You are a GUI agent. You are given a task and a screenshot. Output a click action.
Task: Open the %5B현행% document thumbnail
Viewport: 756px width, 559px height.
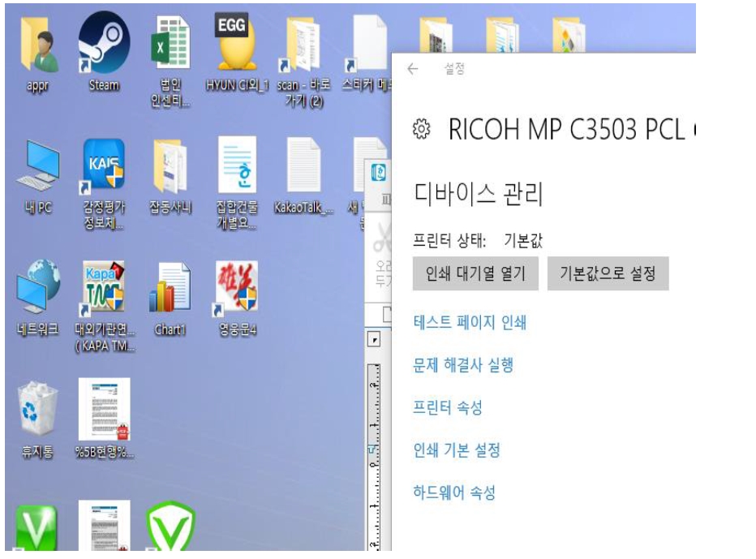(x=104, y=409)
